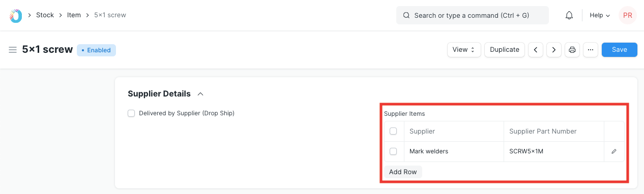The width and height of the screenshot is (644, 194).
Task: Open the notifications bell
Action: 569,15
